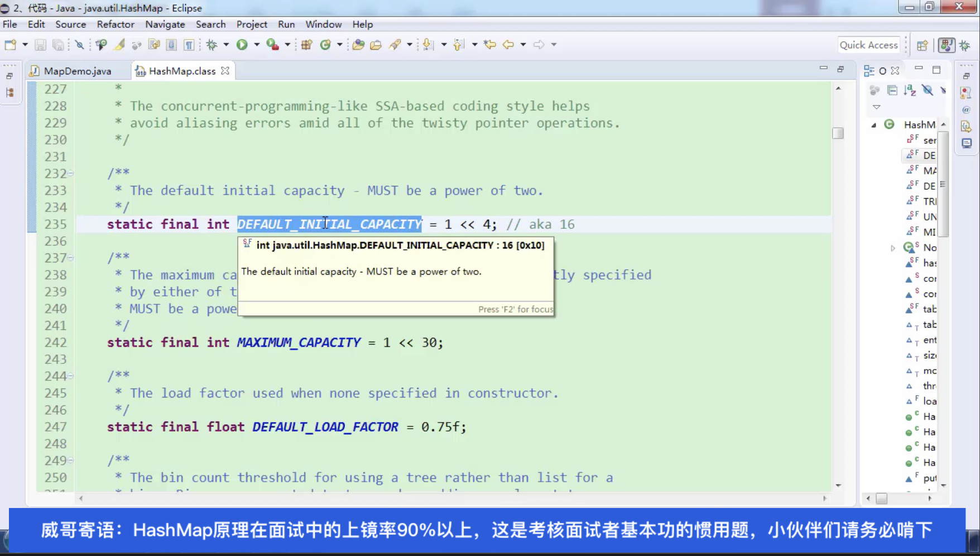Open the Navigate menu
This screenshot has height=556, width=980.
165,24
